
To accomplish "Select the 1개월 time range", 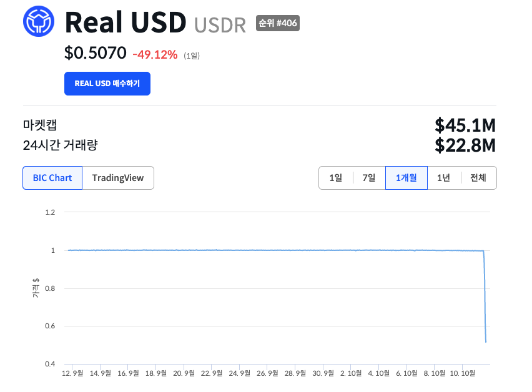I will (x=406, y=178).
